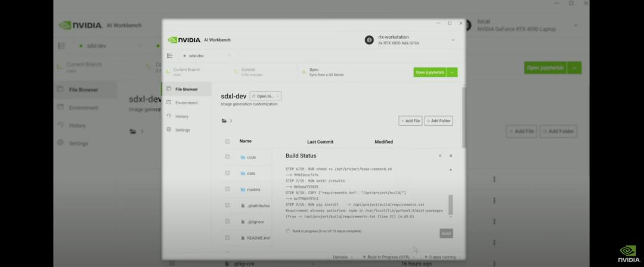The height and width of the screenshot is (267, 644).
Task: Tick the select-all checkbox in Name header
Action: click(227, 141)
